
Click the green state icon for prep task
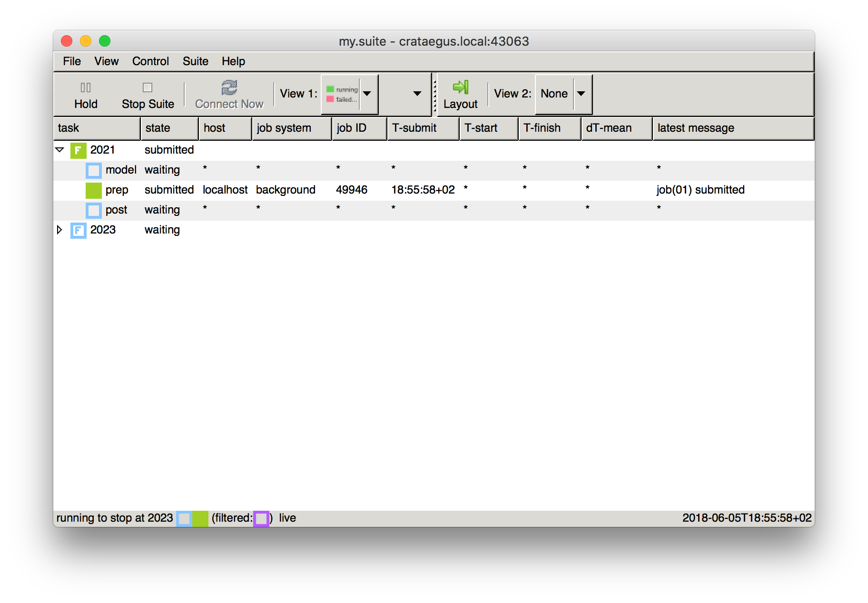(93, 190)
